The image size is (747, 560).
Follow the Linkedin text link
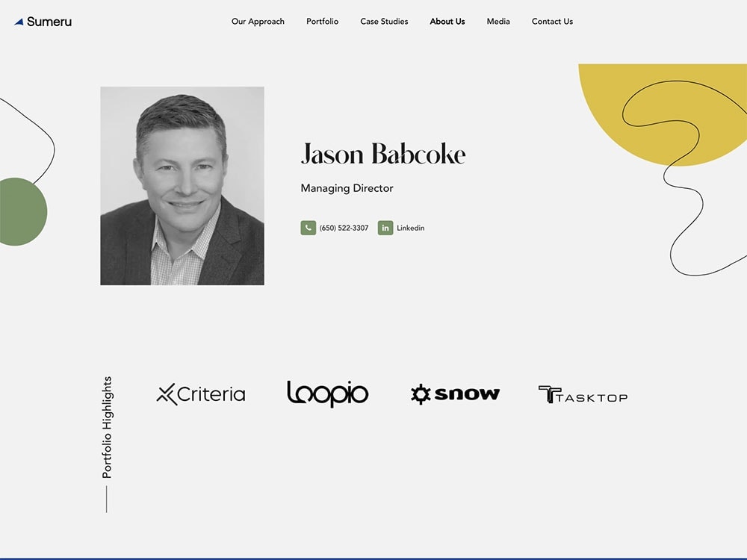411,228
